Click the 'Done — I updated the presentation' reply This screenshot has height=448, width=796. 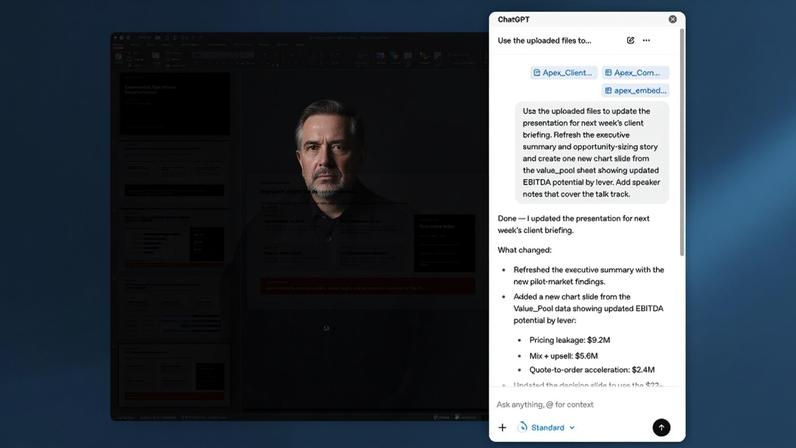(x=573, y=224)
